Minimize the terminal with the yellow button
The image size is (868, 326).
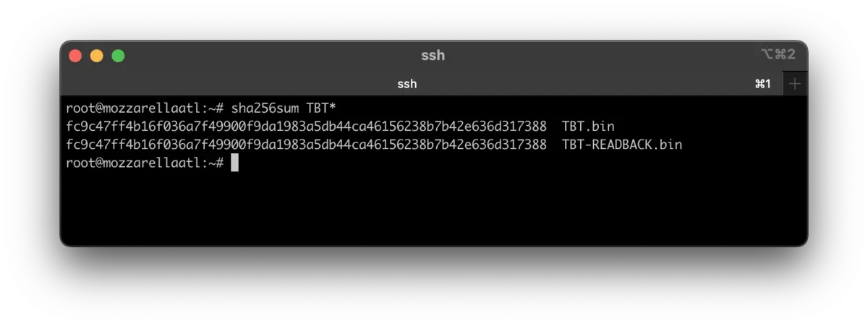point(96,56)
